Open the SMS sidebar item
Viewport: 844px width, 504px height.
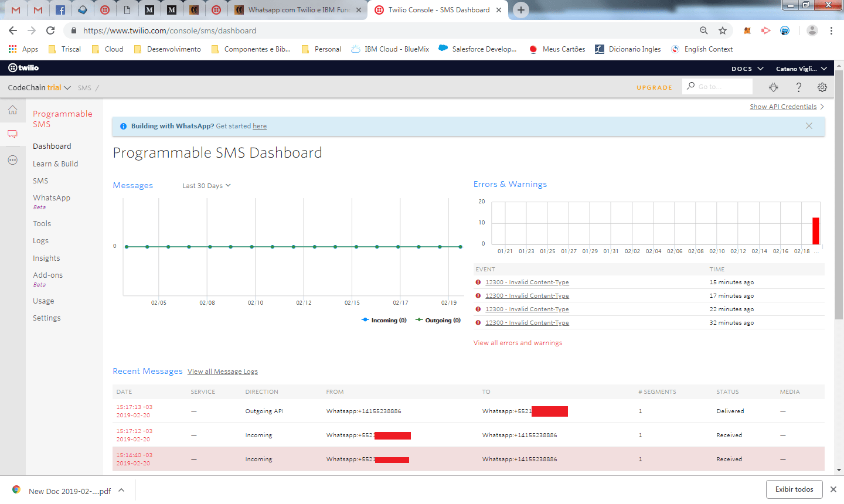click(40, 181)
